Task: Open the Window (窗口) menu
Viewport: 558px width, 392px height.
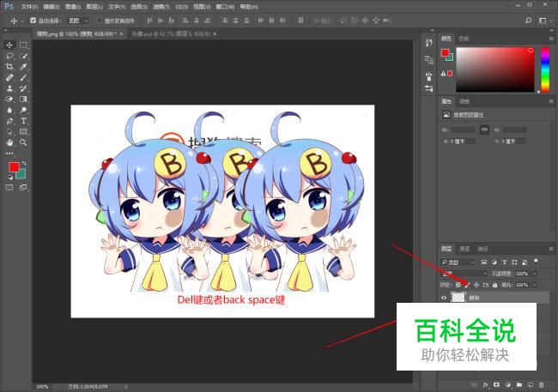Action: 225,7
